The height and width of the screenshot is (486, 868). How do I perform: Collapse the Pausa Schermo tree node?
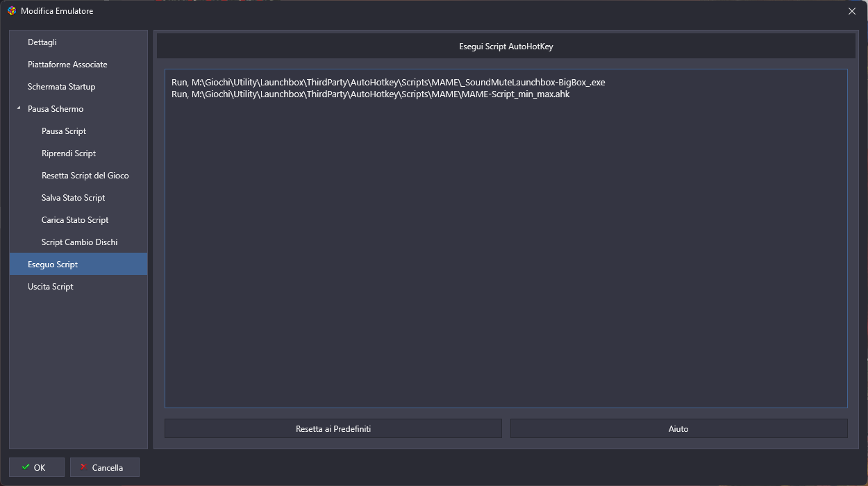click(19, 108)
